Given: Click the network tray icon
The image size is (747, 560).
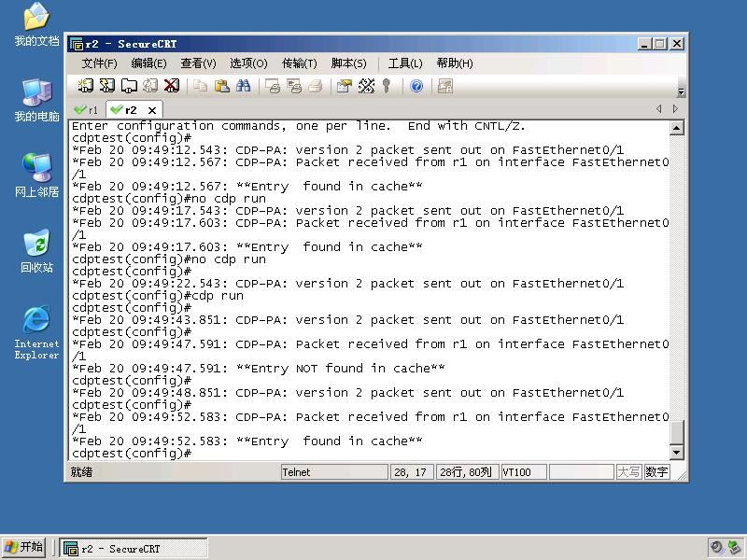Looking at the screenshot, I should [x=734, y=547].
